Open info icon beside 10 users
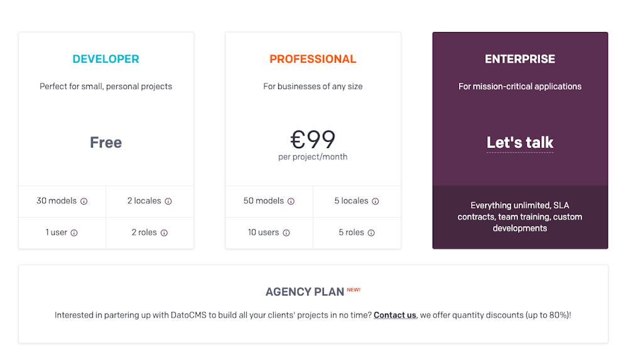Image resolution: width=628 pixels, height=364 pixels. click(286, 233)
